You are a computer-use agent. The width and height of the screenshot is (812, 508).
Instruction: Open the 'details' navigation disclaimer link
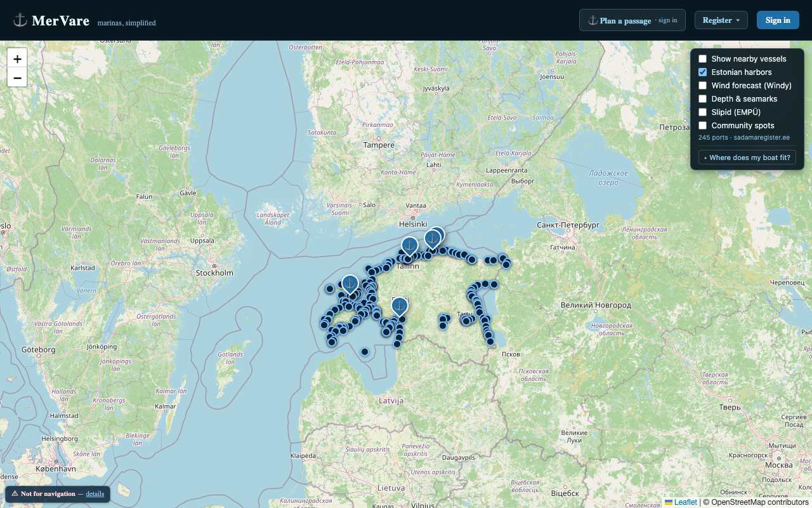95,493
